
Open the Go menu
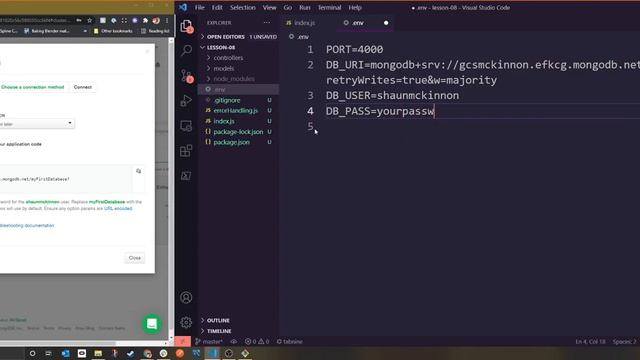click(x=288, y=7)
